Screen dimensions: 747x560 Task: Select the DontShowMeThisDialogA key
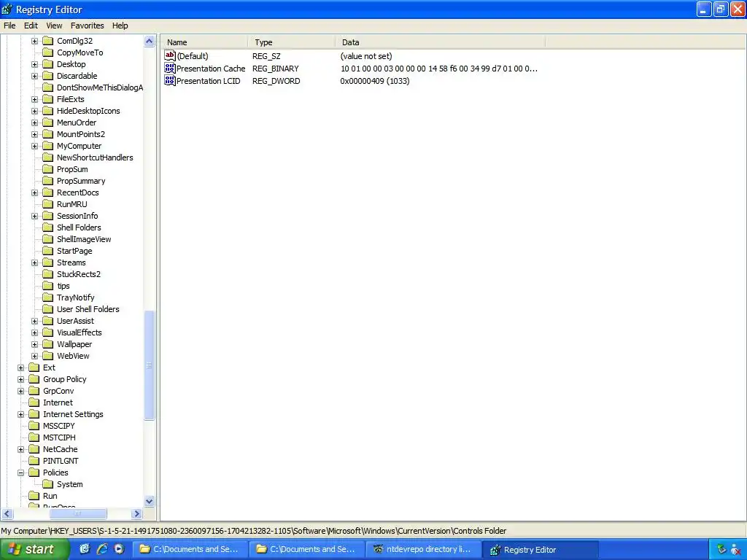99,87
